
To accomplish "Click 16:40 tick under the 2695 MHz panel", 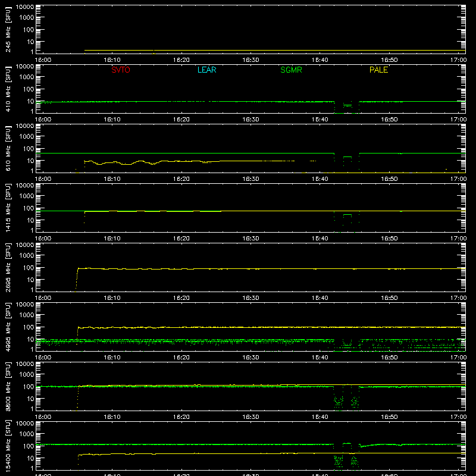I will [x=320, y=298].
